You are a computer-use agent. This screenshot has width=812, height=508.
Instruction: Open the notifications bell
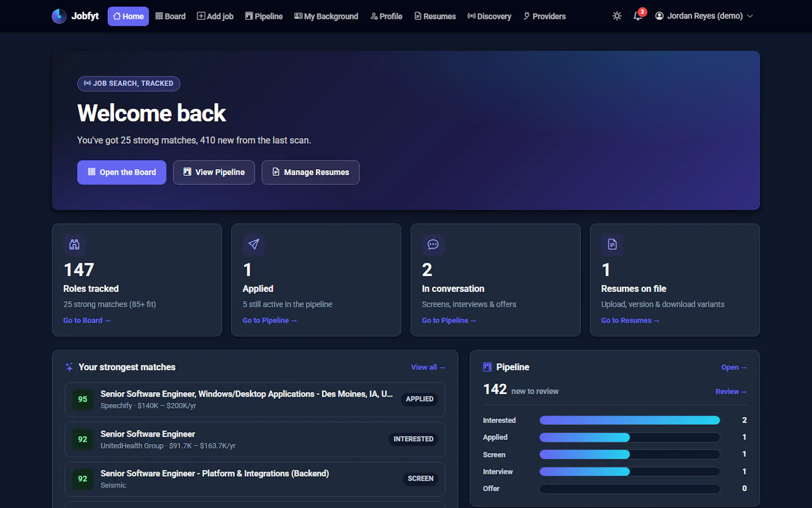click(638, 16)
